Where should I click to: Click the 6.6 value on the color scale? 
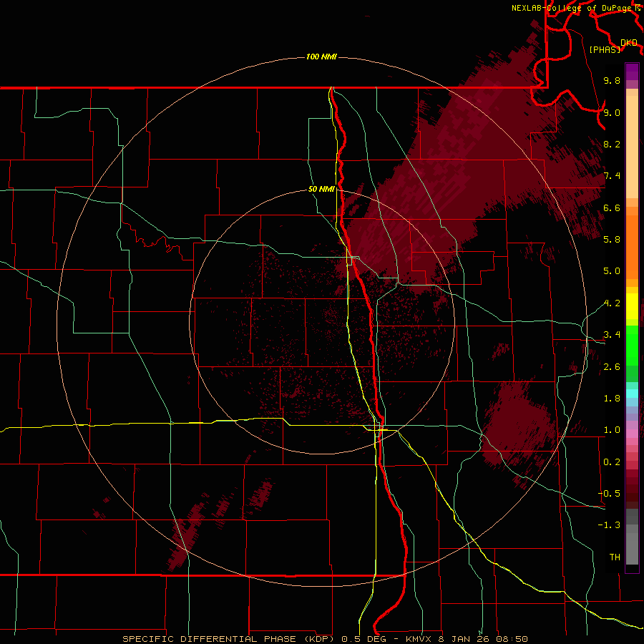pos(612,208)
